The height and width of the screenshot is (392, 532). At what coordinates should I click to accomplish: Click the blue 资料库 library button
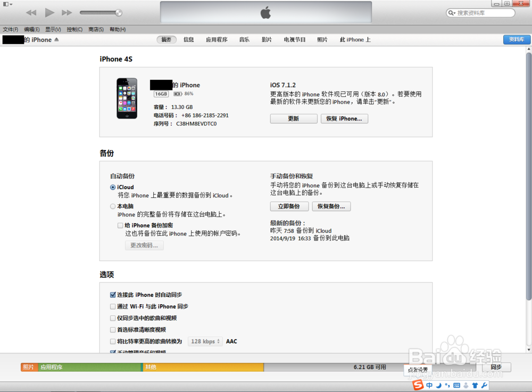[x=517, y=40]
